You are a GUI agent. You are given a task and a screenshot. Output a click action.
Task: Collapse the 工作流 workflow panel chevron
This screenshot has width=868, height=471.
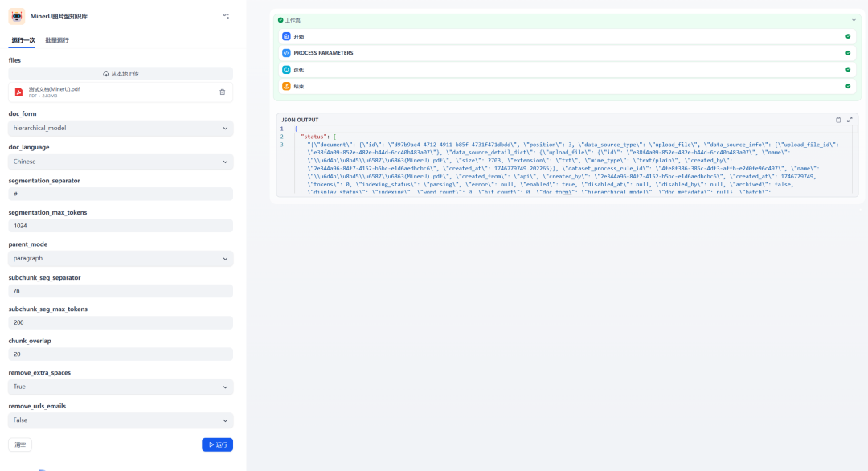(854, 20)
